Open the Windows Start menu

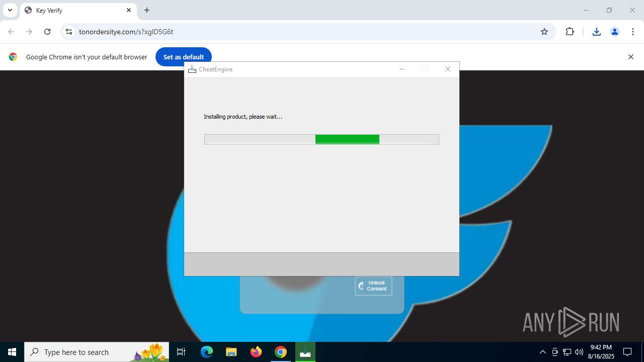12,352
